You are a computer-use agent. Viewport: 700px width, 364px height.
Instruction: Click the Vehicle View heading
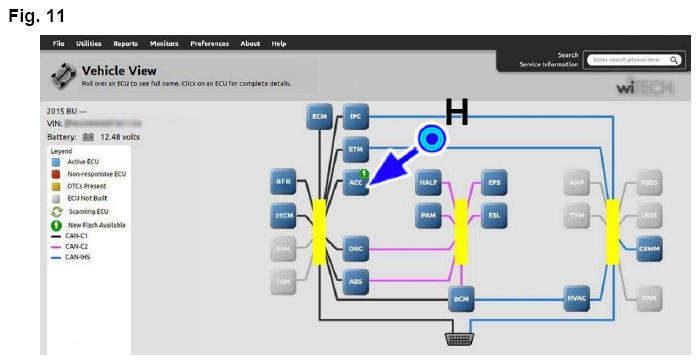119,71
